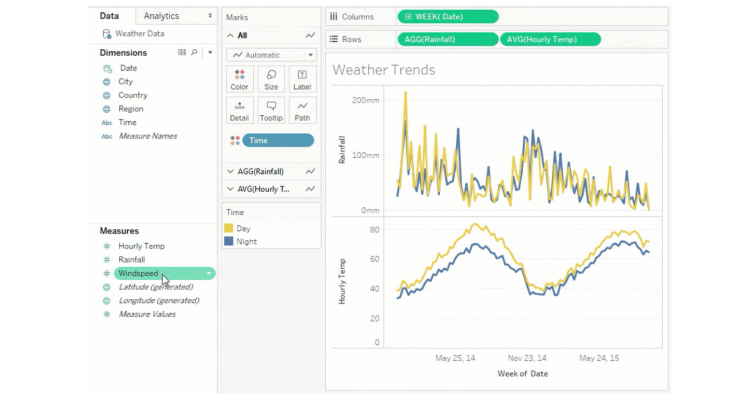750x397 pixels.
Task: Click the line mark icon beside All
Action: 310,35
